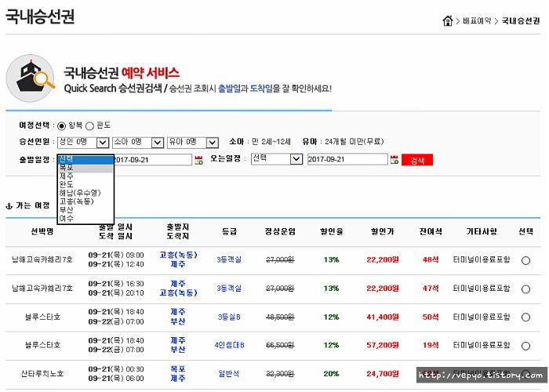
Task: Open the 소아 0명 child count dropdown
Action: (138, 142)
